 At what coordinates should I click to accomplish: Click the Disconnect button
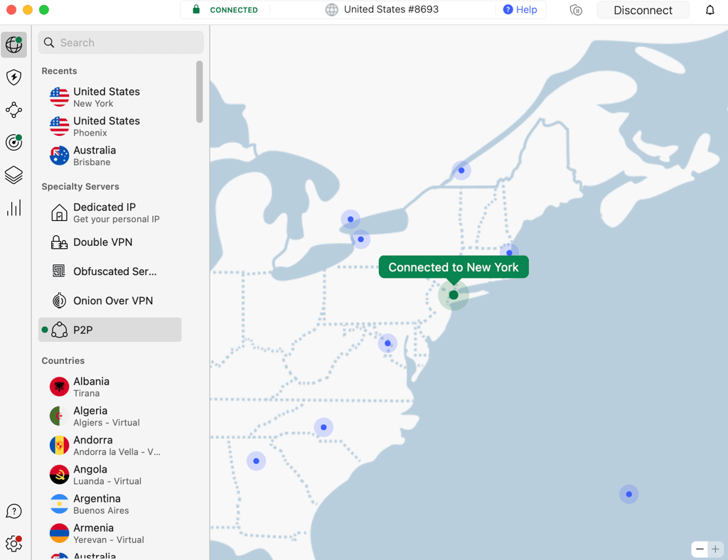(643, 10)
